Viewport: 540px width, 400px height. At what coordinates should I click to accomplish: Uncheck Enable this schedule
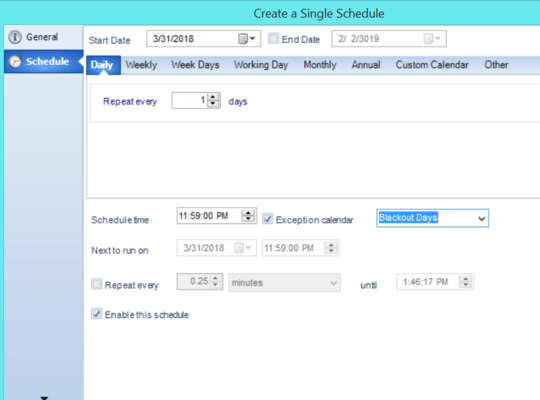coord(96,314)
